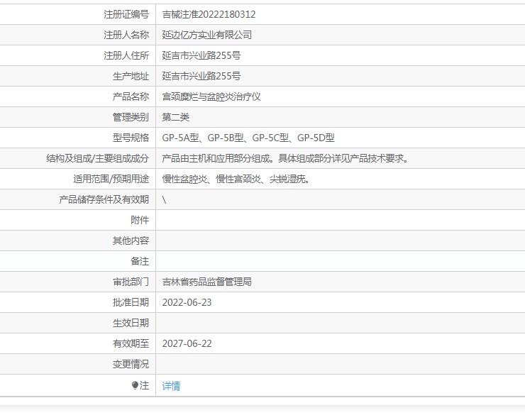Click the 审批部门 label
The height and width of the screenshot is (420, 525).
tap(131, 282)
